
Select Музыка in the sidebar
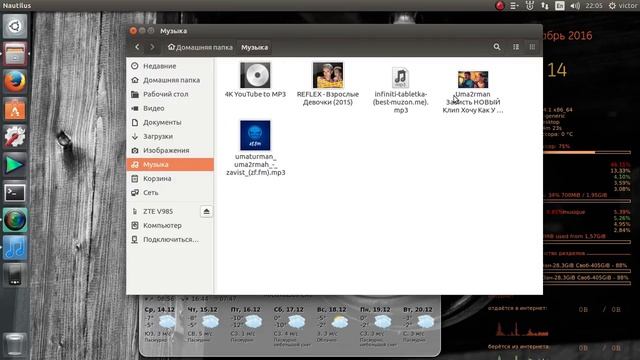click(170, 164)
